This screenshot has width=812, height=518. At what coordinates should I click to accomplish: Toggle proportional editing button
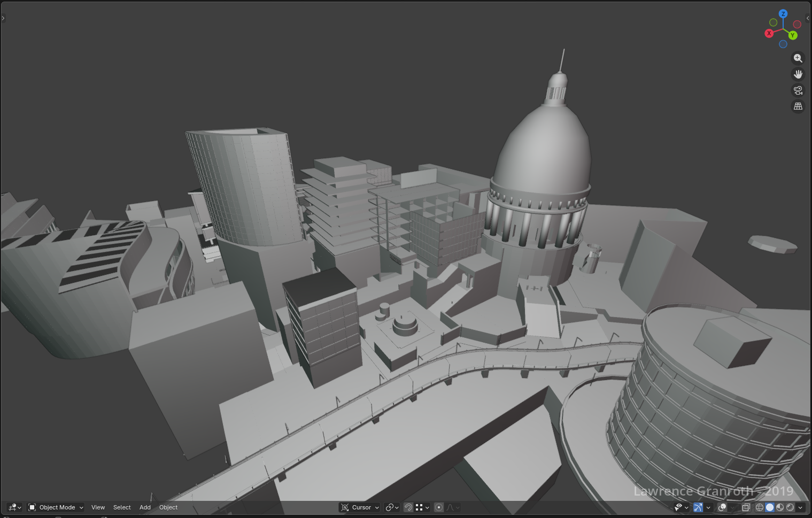439,507
